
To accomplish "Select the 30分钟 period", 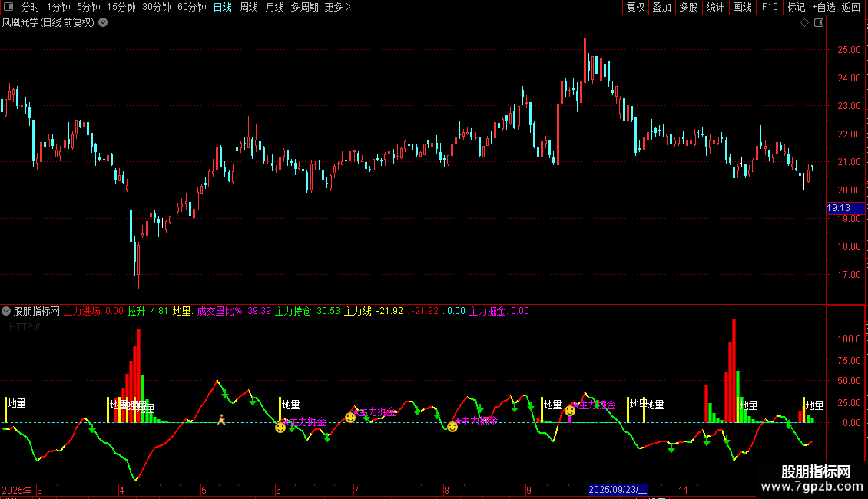I will [x=156, y=7].
